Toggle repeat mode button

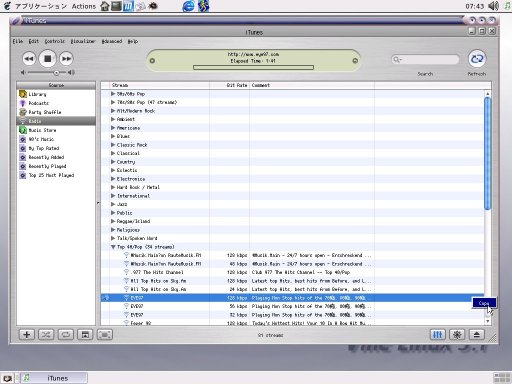(x=66, y=334)
